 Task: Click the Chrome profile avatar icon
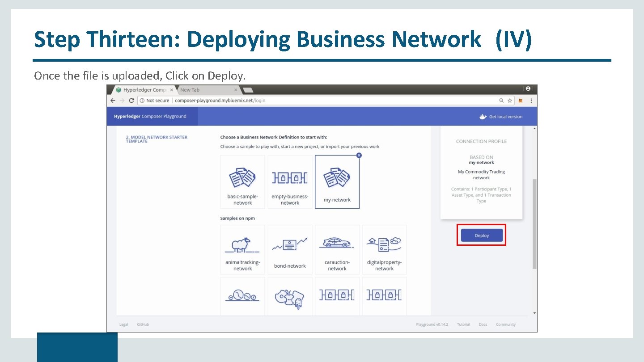pos(528,89)
